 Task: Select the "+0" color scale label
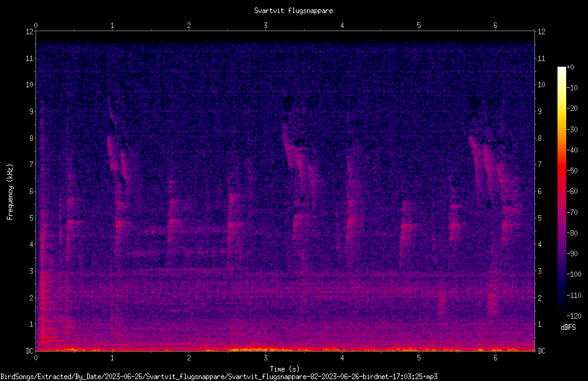[x=570, y=67]
